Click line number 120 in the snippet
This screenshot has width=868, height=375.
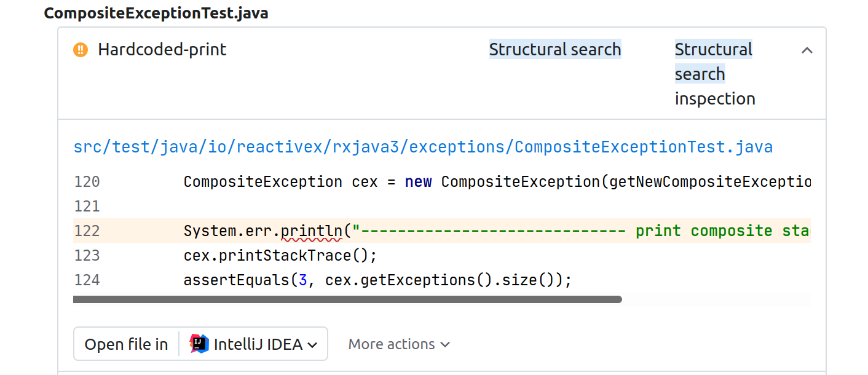pos(87,181)
